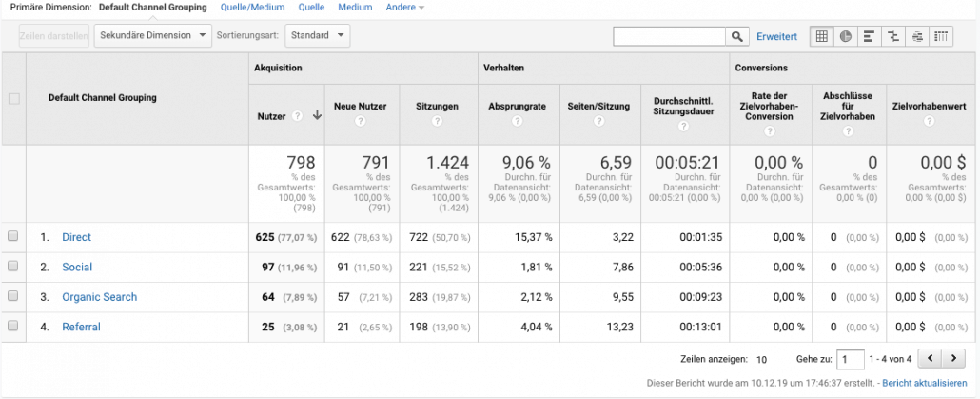The image size is (980, 399).
Task: Click Bericht aktualisieren link
Action: point(926,382)
